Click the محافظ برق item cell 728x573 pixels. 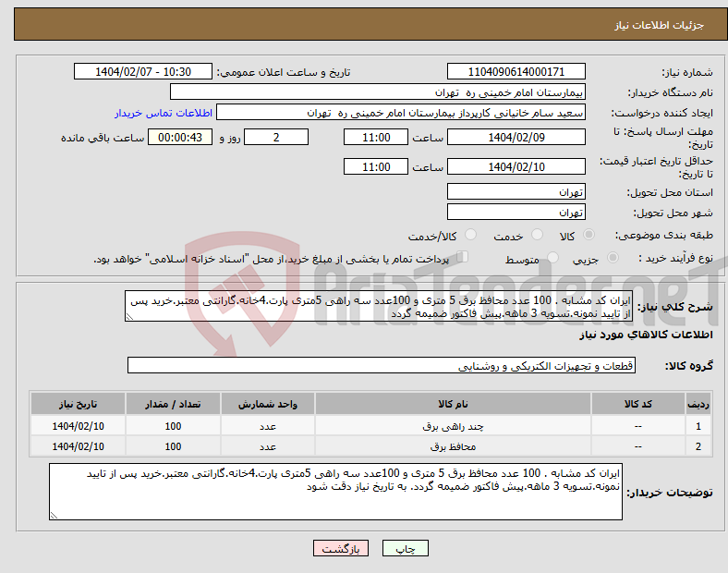coord(453,446)
